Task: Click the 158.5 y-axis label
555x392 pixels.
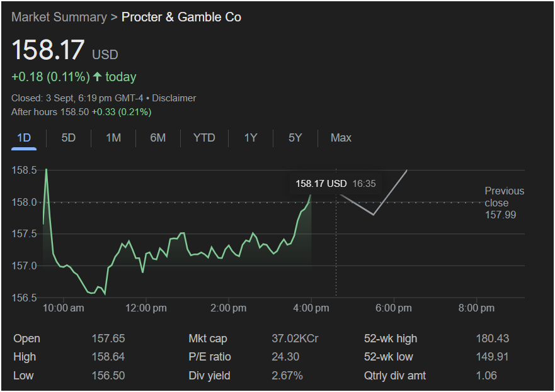Action: tap(24, 170)
